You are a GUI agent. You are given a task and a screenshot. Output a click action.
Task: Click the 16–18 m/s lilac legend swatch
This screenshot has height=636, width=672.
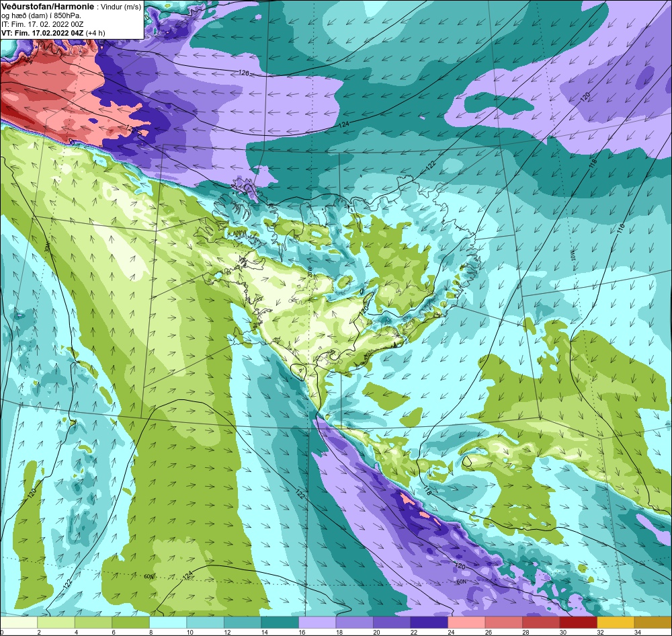point(317,623)
